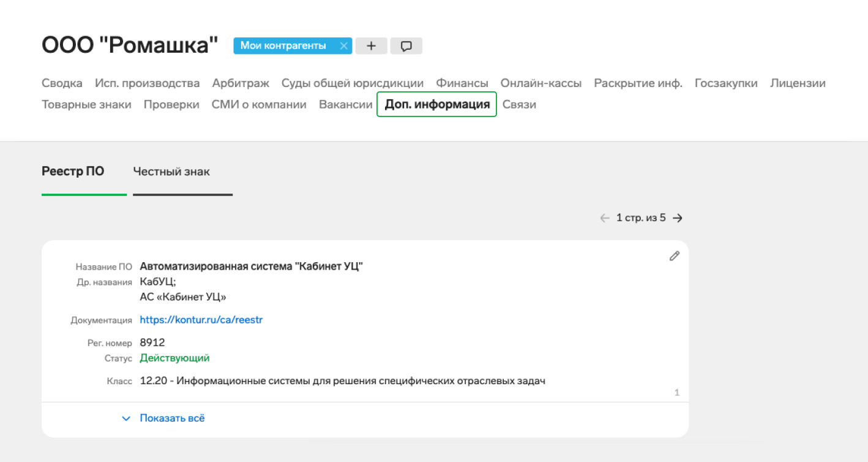The width and height of the screenshot is (868, 462).
Task: Switch to the Реестр ПО tab
Action: pos(73,172)
